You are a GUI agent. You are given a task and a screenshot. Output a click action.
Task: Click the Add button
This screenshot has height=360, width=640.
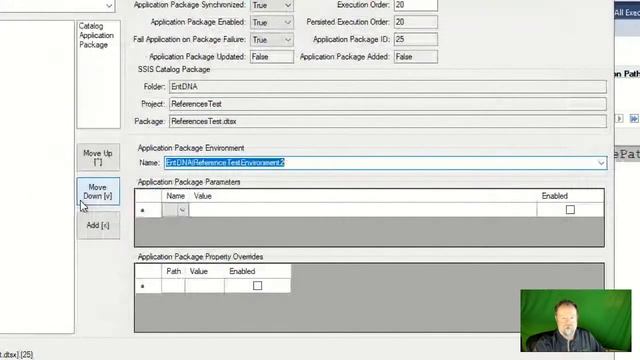point(98,225)
